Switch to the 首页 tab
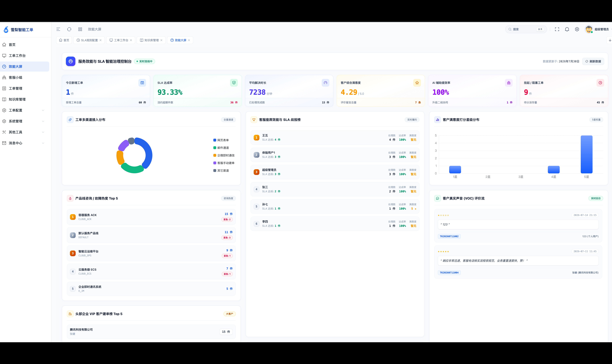The width and height of the screenshot is (612, 364). pyautogui.click(x=64, y=40)
